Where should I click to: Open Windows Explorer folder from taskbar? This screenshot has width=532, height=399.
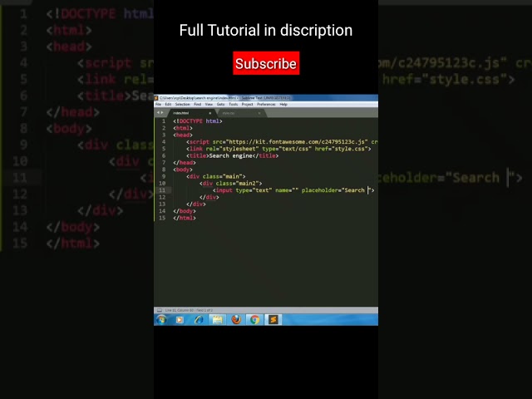point(217,319)
